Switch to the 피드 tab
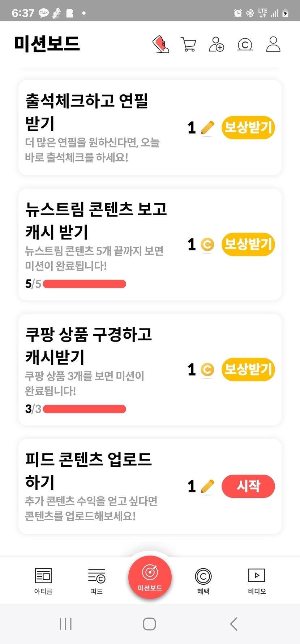This screenshot has height=644, width=300. [97, 580]
